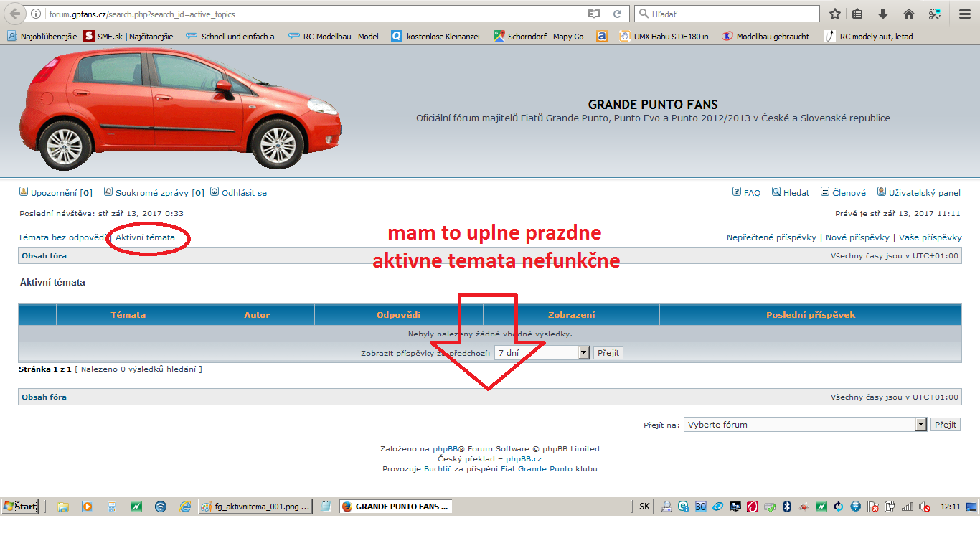Open Firefox hamburger menu
Viewport: 980px width, 551px height.
[x=965, y=14]
